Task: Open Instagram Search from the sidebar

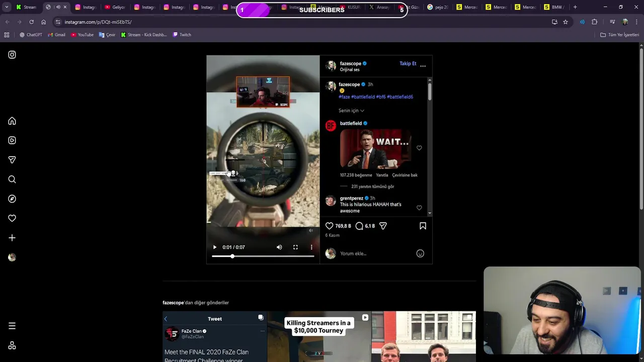Action: click(12, 179)
